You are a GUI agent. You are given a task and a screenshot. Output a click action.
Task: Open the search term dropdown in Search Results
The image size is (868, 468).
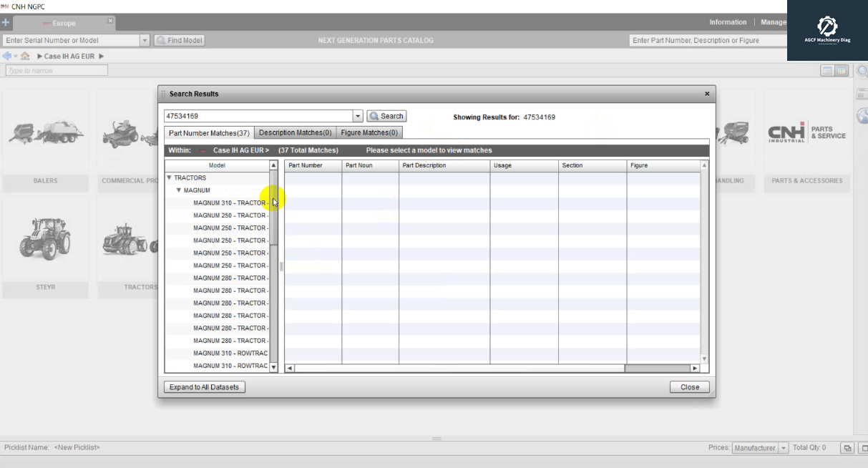click(x=358, y=116)
